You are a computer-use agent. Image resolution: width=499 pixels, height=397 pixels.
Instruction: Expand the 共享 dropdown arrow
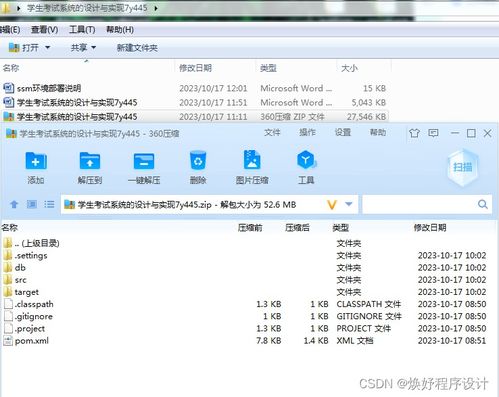94,48
